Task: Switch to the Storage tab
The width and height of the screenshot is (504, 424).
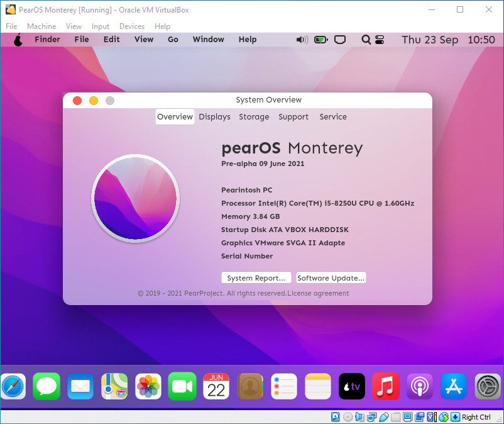Action: point(254,117)
